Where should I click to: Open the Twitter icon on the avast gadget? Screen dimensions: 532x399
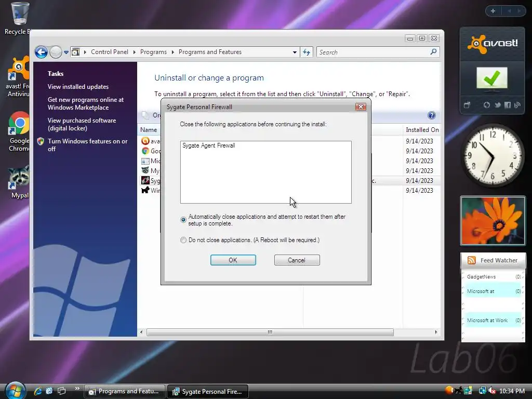click(x=497, y=105)
